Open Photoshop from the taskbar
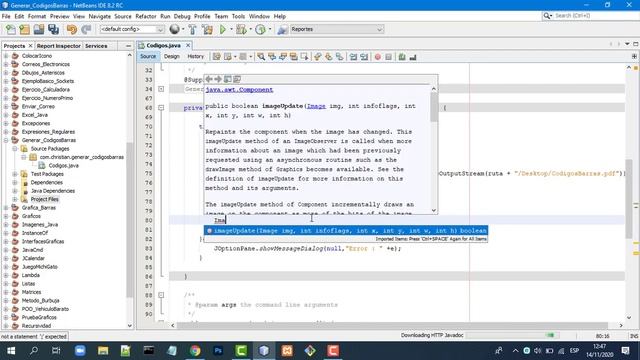 218,351
